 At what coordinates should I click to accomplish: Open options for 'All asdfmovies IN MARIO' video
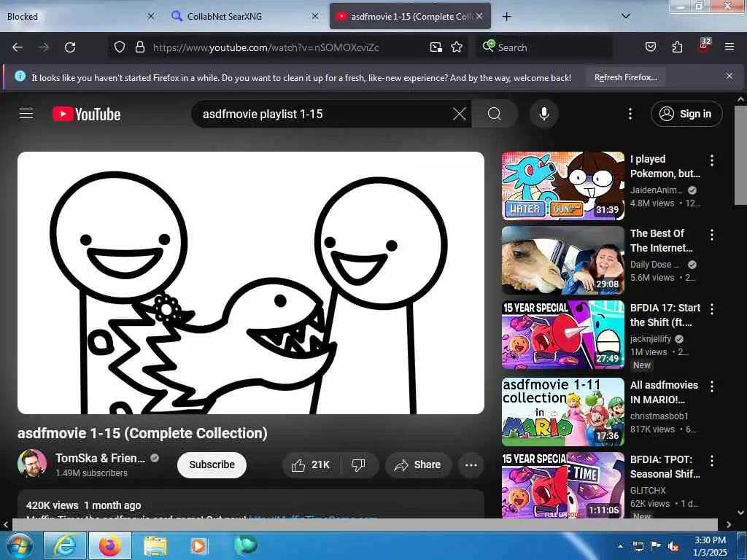coord(712,386)
